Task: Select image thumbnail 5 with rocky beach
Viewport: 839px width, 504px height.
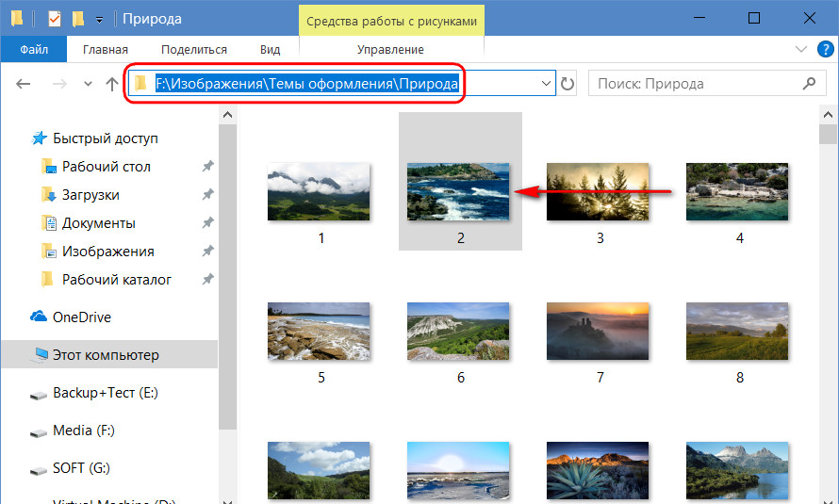Action: point(319,331)
